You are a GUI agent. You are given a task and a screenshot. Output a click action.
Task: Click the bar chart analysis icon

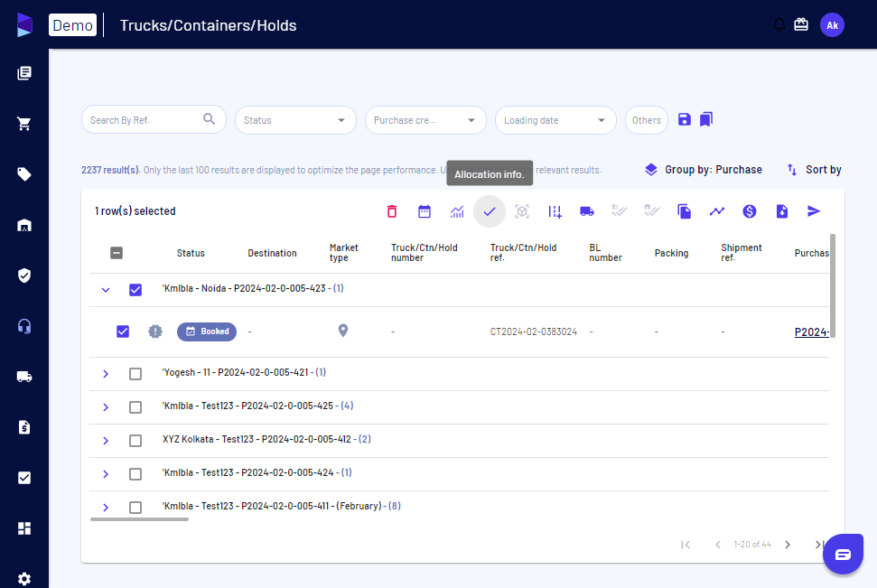pyautogui.click(x=457, y=211)
